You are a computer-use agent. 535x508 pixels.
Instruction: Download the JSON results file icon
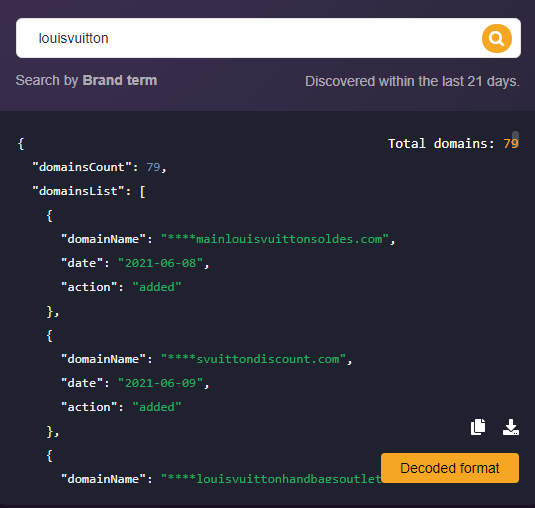click(x=511, y=427)
